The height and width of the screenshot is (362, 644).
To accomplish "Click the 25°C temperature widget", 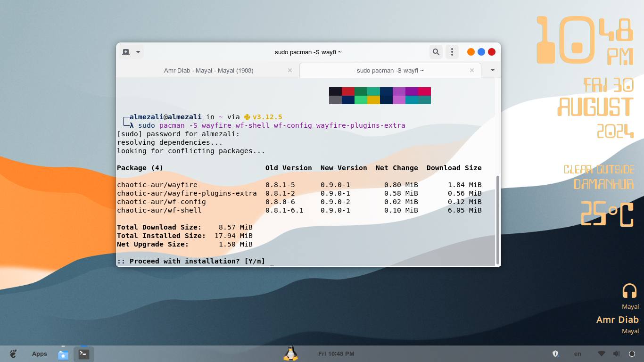I will click(x=607, y=214).
